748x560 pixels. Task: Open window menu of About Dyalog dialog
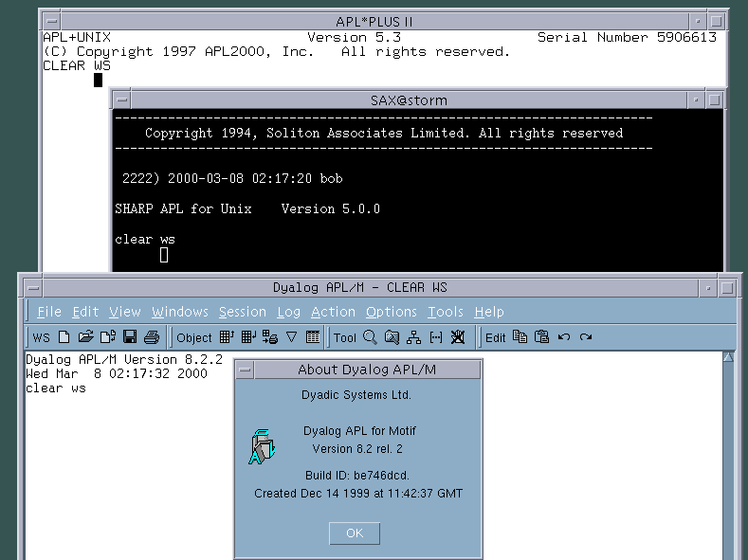[x=246, y=370]
